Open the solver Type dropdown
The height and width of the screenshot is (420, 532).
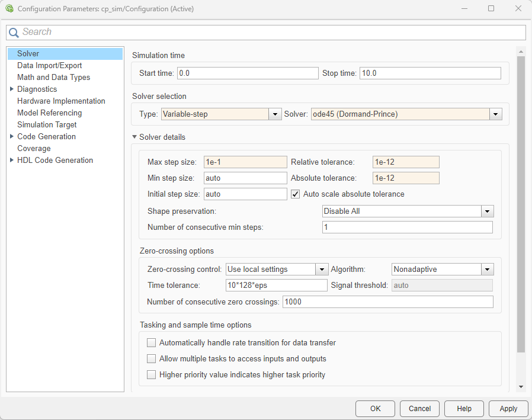tap(275, 114)
